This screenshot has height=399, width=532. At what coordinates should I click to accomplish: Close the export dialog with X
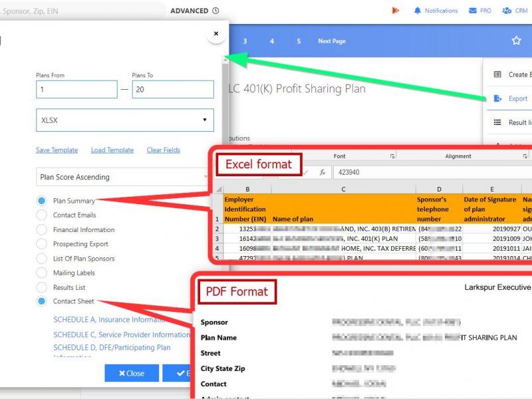pyautogui.click(x=215, y=33)
